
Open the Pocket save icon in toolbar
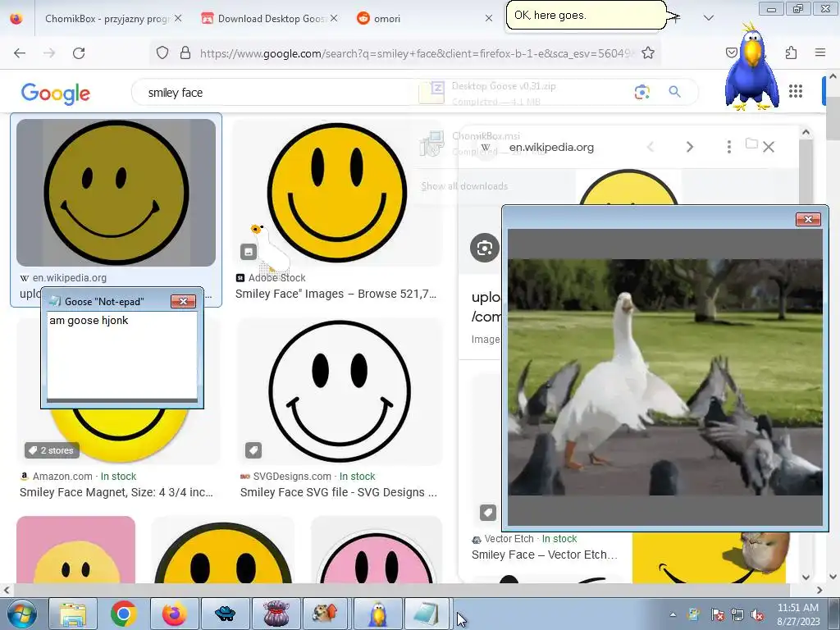731,52
